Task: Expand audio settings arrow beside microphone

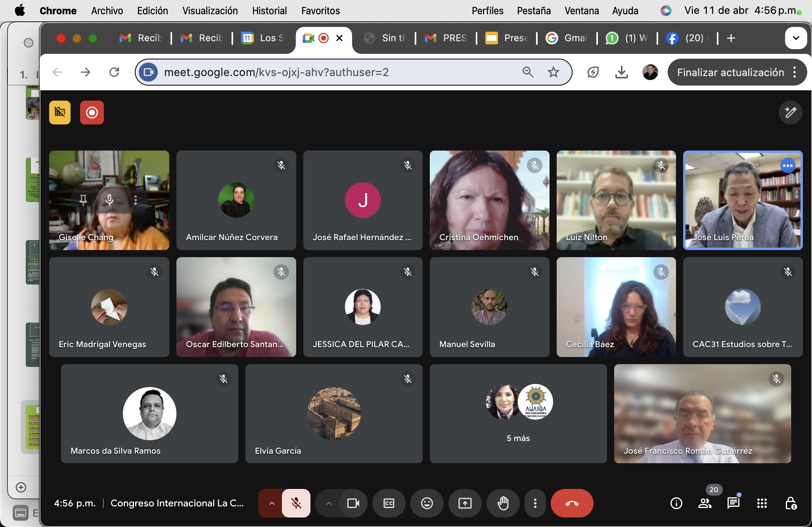Action: pos(272,503)
